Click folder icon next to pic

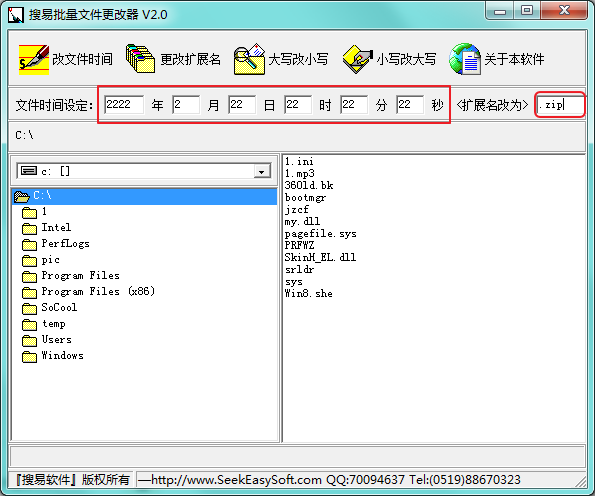(29, 261)
